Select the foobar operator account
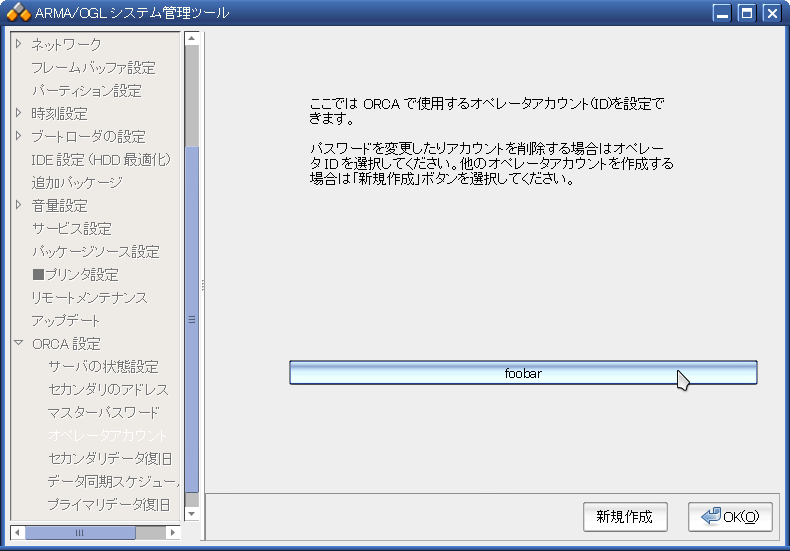Image resolution: width=790 pixels, height=551 pixels. pos(523,373)
